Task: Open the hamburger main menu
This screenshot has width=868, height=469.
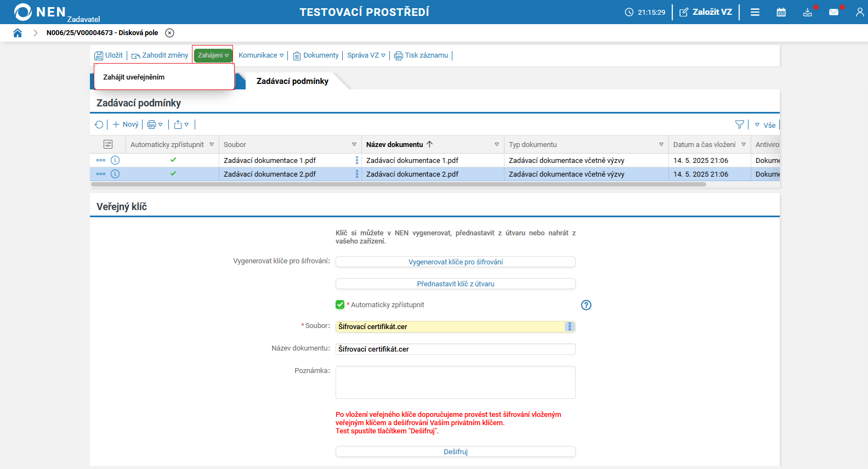Action: [755, 12]
